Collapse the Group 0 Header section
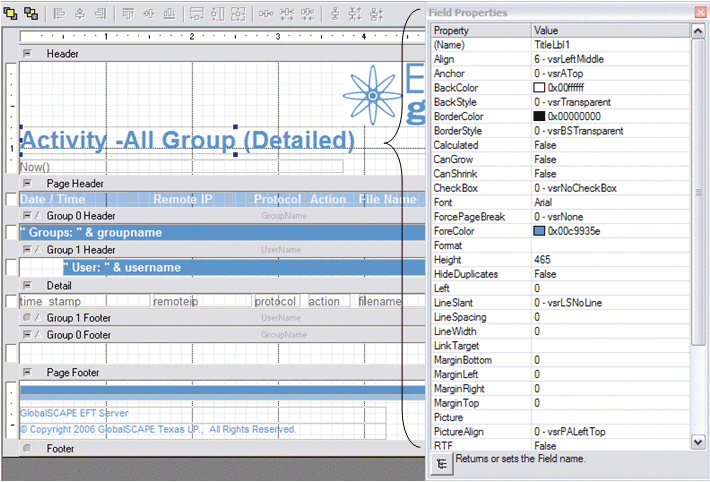The width and height of the screenshot is (710, 482). tap(27, 216)
